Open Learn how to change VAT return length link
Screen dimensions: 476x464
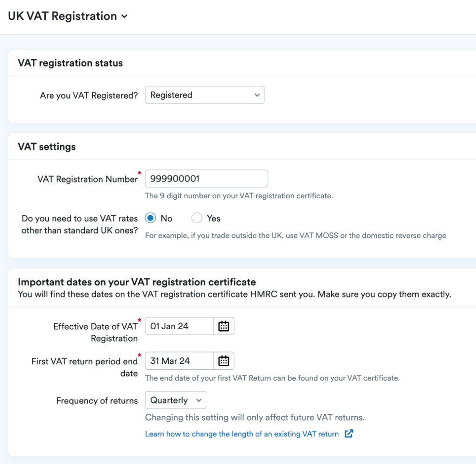coord(242,434)
